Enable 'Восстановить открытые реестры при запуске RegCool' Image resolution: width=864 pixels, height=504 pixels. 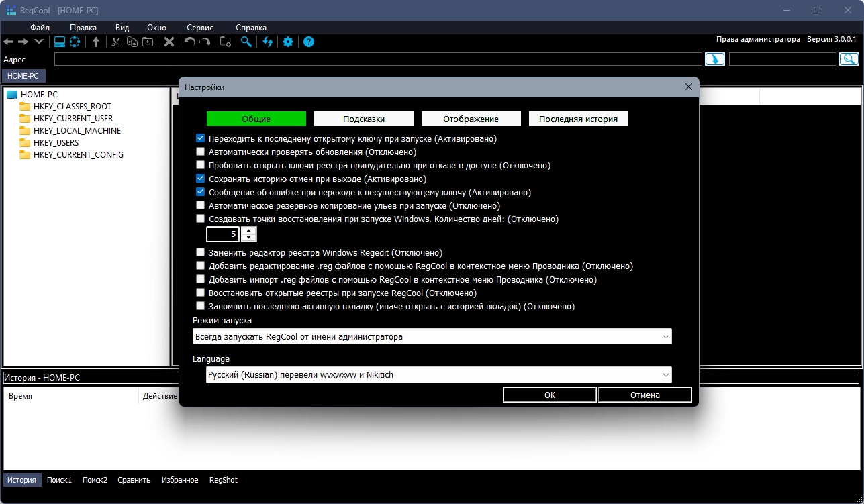pos(200,293)
